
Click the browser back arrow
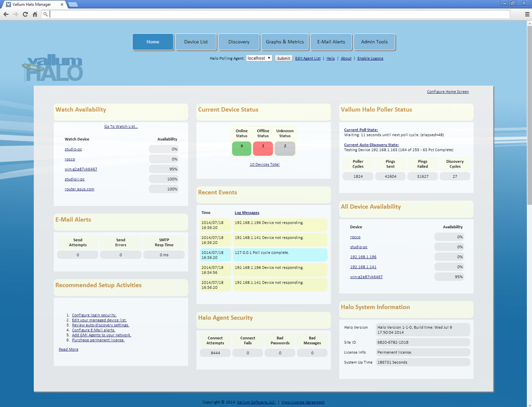(x=6, y=14)
